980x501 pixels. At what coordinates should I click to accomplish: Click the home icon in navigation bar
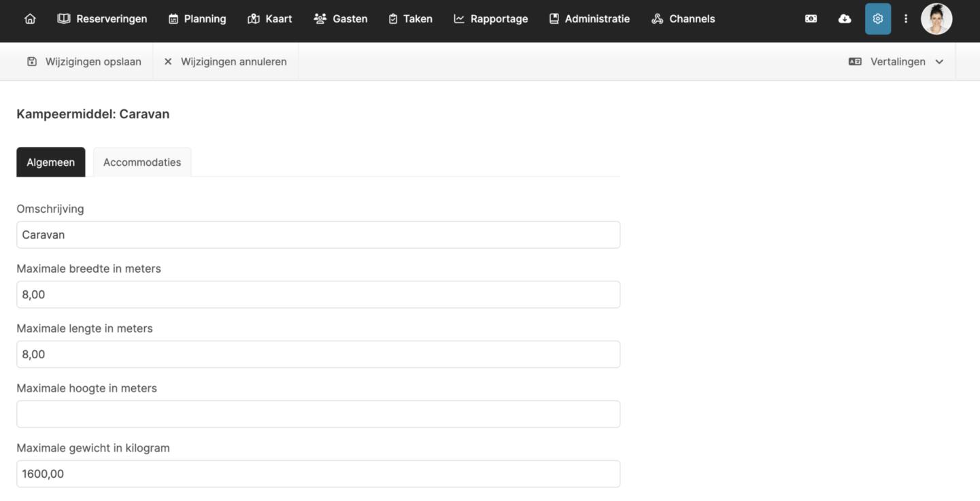30,19
